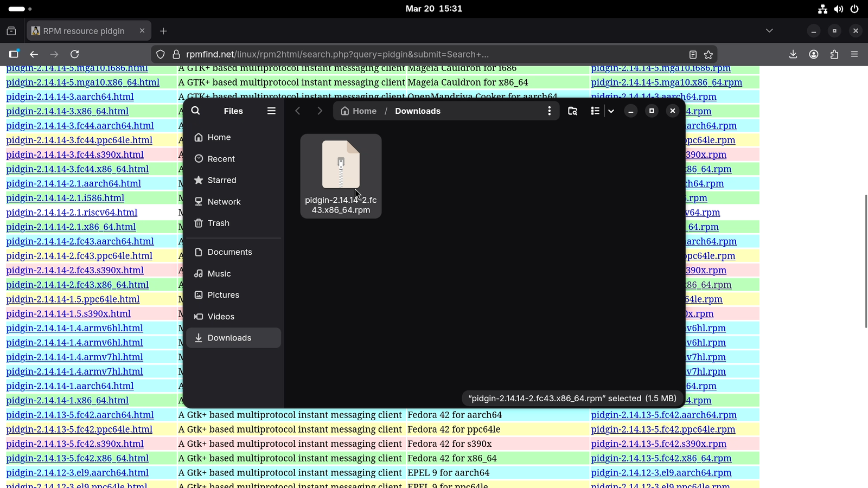This screenshot has width=868, height=488.
Task: Download pidgin-2.14.12-3.el9.aarch64.rpm
Action: pyautogui.click(x=661, y=473)
